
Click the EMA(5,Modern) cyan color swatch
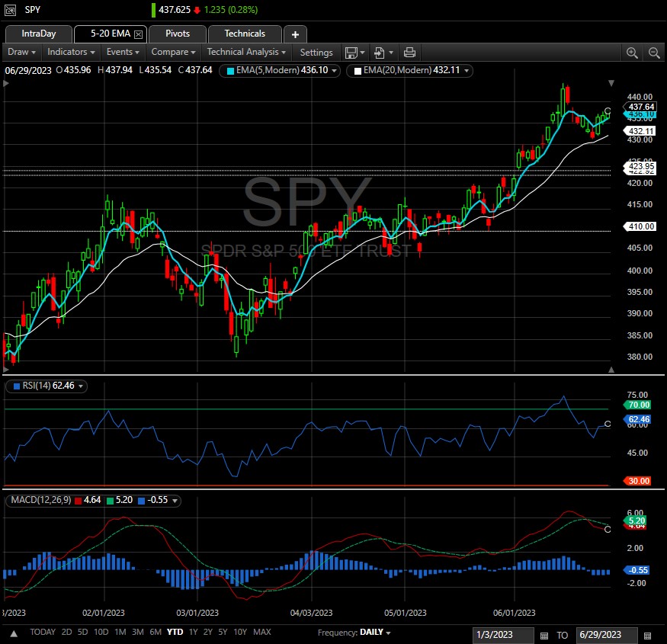pyautogui.click(x=229, y=70)
